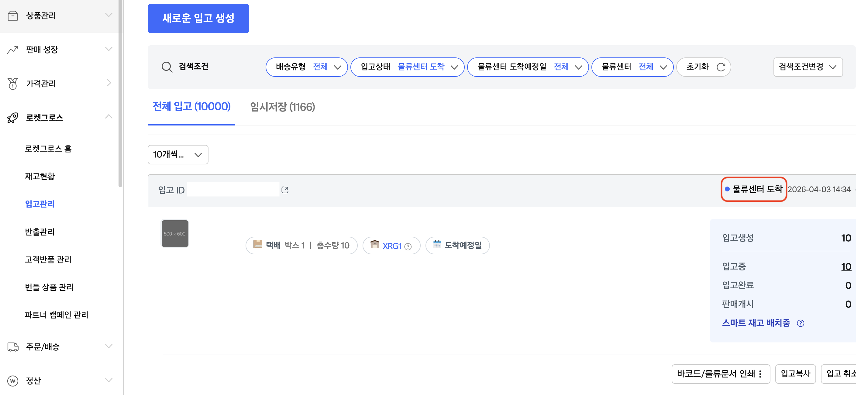Open the 물류센터 전체 filter dropdown

tap(632, 67)
